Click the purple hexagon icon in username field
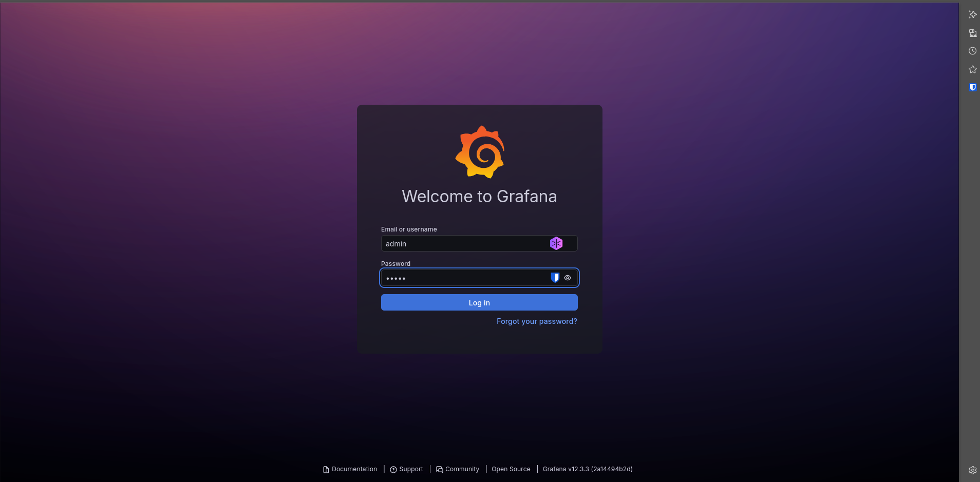980x482 pixels. 556,243
